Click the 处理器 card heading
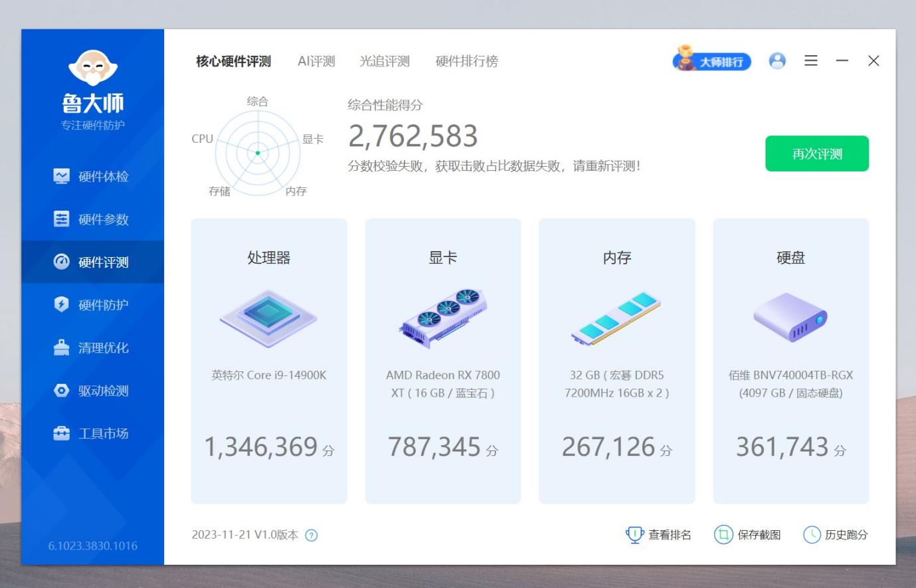The height and width of the screenshot is (588, 916). point(269,258)
